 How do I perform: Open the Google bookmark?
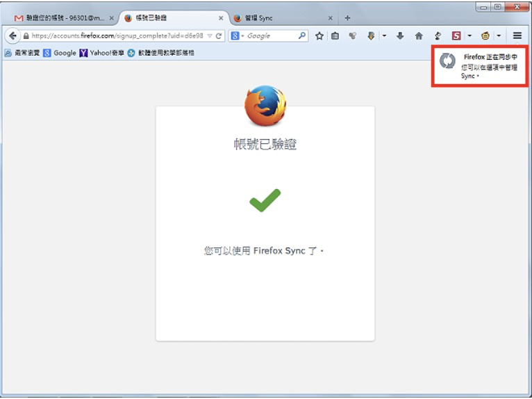[60, 53]
